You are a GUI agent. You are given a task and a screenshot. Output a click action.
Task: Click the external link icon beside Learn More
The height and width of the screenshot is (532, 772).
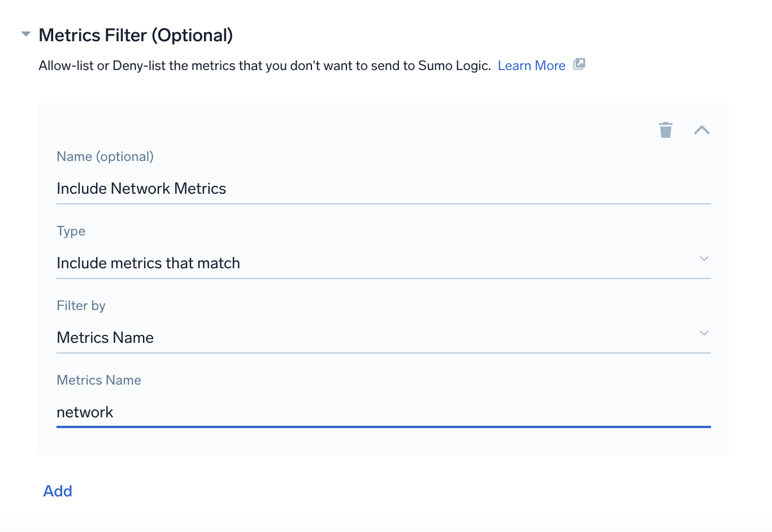point(579,64)
